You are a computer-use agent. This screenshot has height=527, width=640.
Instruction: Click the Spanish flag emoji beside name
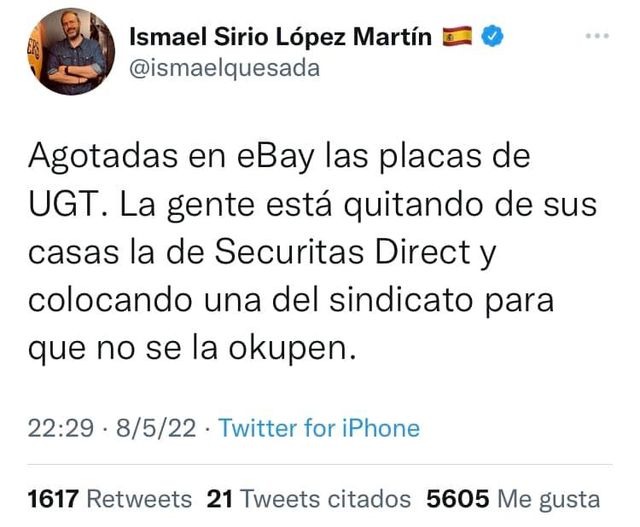click(x=457, y=36)
